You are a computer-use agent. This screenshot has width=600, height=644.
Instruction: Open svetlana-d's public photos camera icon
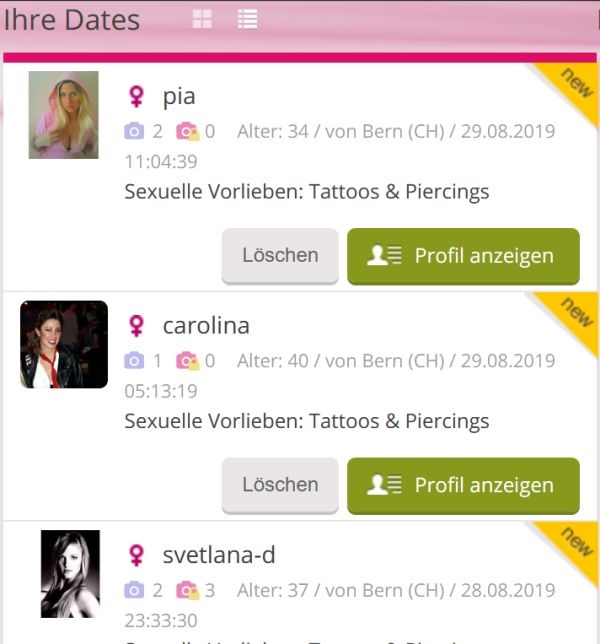[x=134, y=591]
